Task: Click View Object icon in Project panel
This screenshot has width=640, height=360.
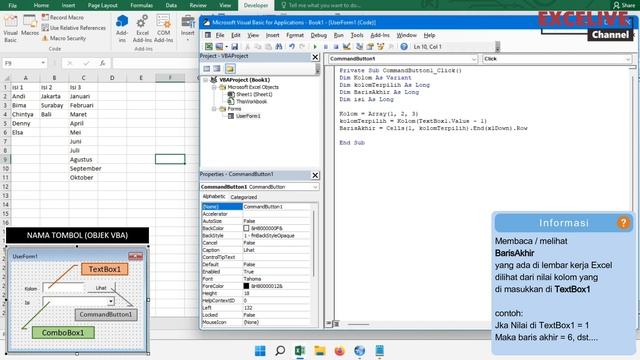Action: (217, 69)
